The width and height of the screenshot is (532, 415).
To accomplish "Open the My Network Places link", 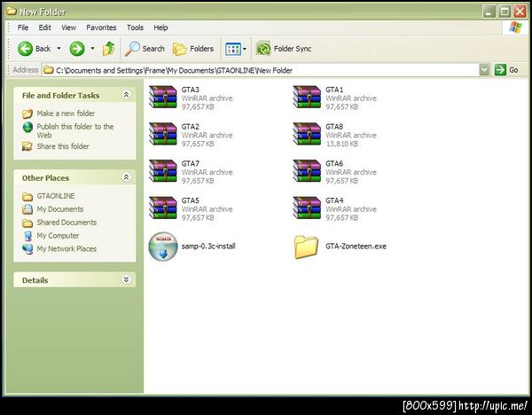I will (x=66, y=249).
